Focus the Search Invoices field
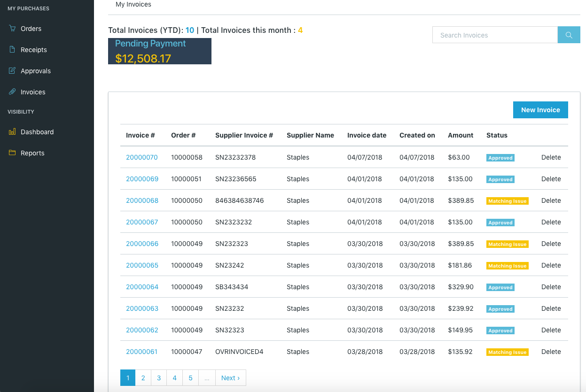Image resolution: width=586 pixels, height=392 pixels. (x=495, y=35)
